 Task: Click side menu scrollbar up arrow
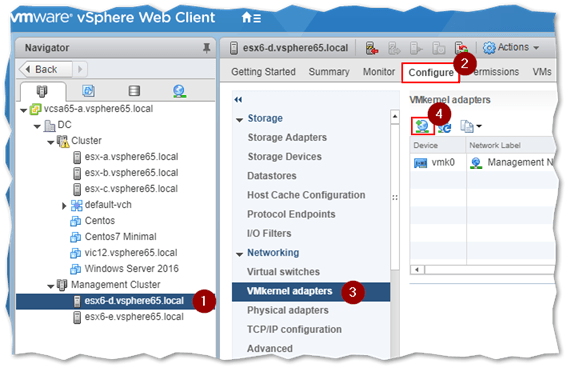[395, 116]
